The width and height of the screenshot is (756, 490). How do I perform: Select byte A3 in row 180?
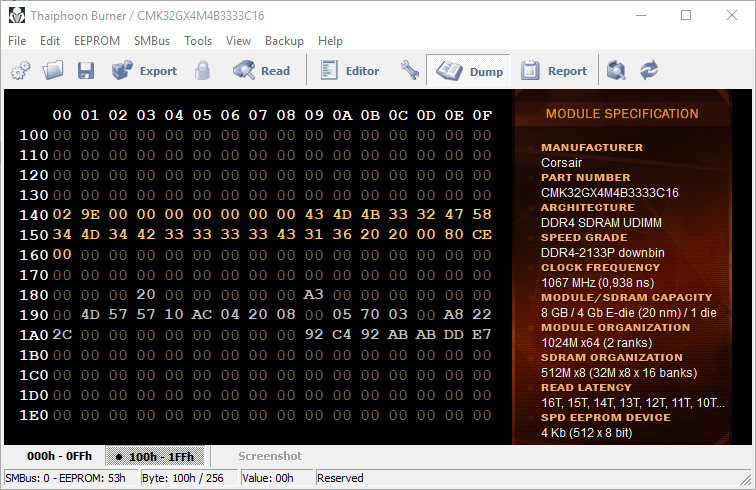(313, 294)
